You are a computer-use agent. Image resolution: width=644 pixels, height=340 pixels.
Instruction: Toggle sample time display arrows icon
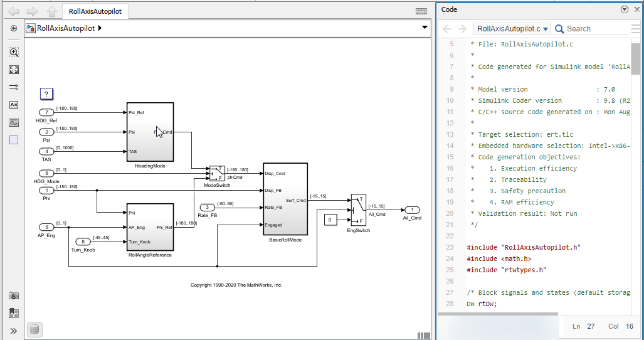[x=14, y=87]
